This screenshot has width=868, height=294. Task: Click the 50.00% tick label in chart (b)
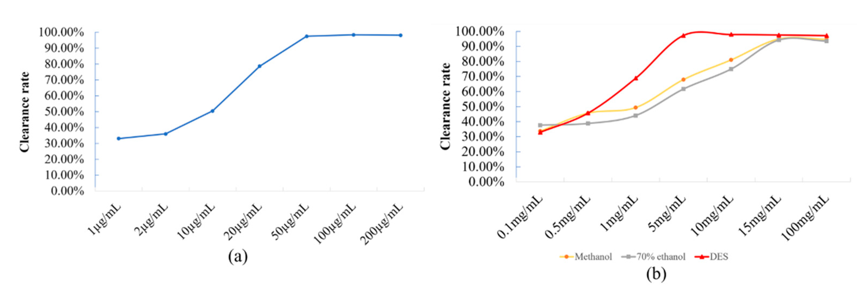pos(483,107)
